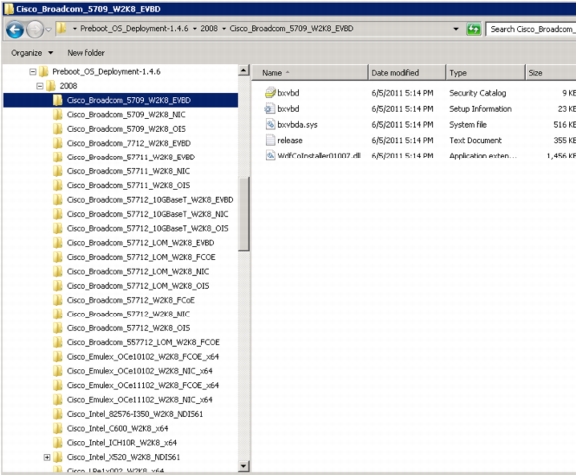Screen dimensions: 578x476
Task: Sort by Date modified column header
Action: [x=407, y=73]
